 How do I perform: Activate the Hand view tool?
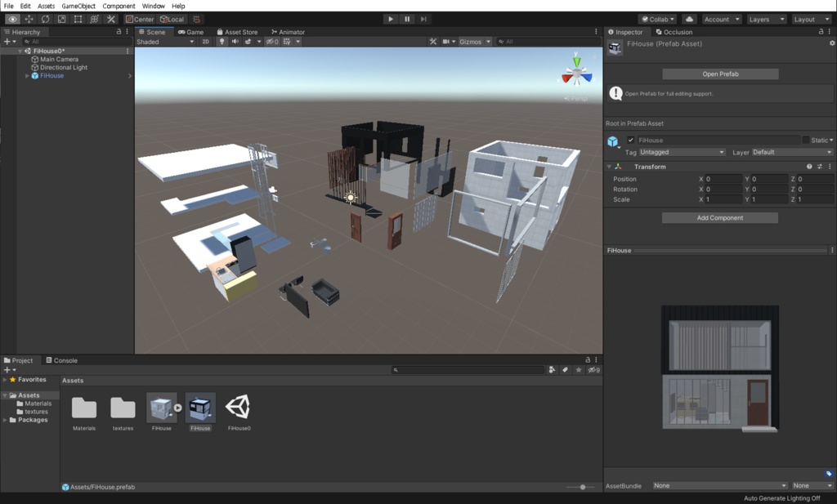coord(12,19)
